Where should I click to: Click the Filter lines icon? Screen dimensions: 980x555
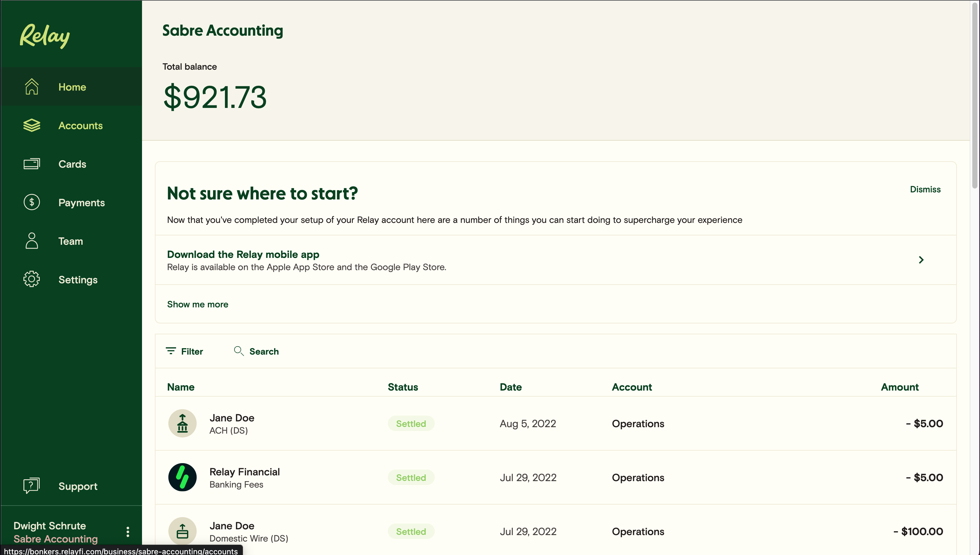(171, 351)
